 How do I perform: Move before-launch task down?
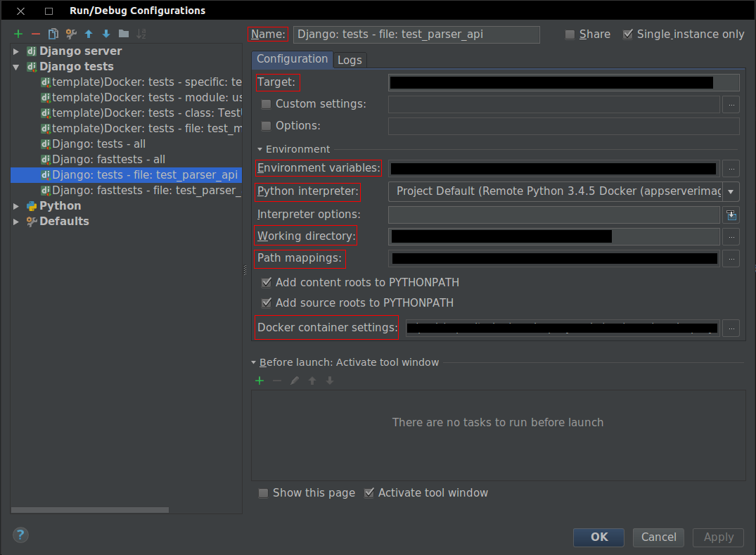coord(330,381)
